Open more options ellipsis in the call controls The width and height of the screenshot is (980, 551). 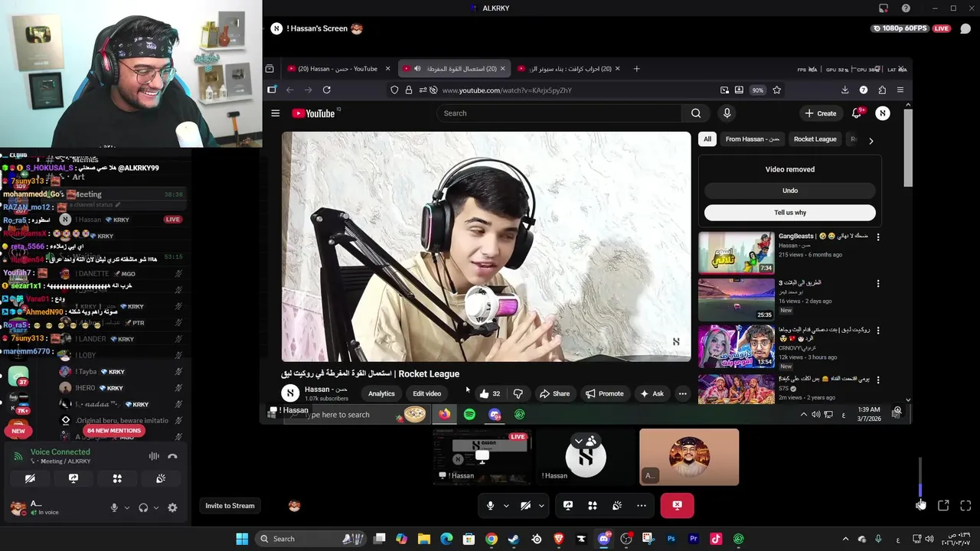tap(642, 505)
